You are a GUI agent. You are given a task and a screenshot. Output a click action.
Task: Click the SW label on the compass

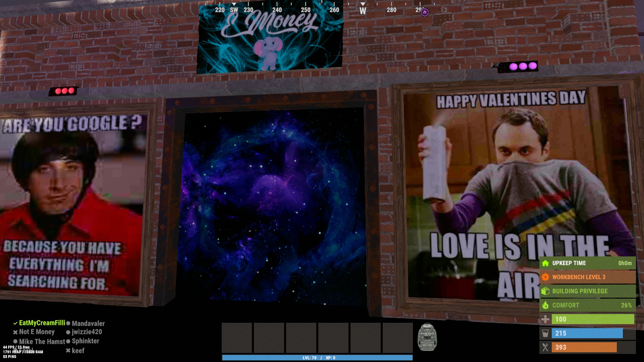coord(234,10)
